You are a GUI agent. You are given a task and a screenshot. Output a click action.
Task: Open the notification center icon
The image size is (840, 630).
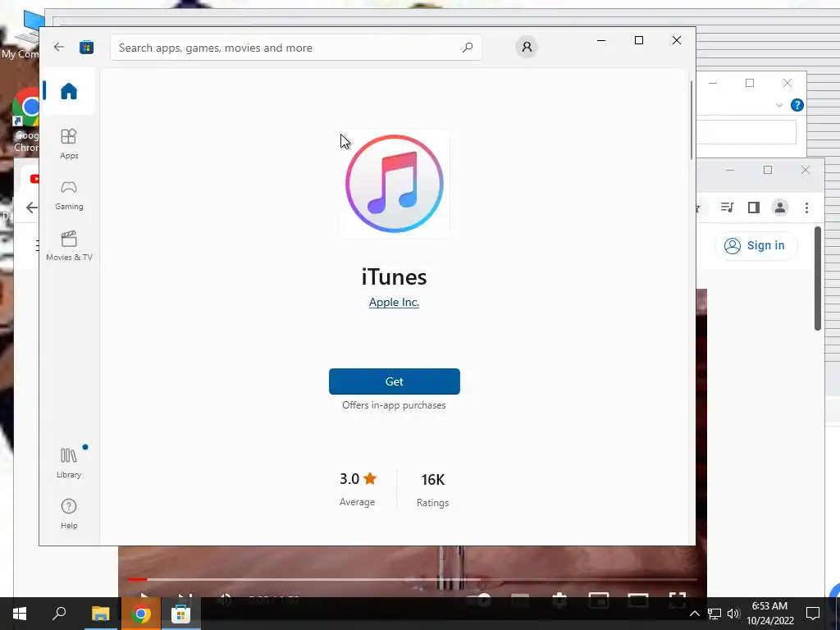[813, 614]
